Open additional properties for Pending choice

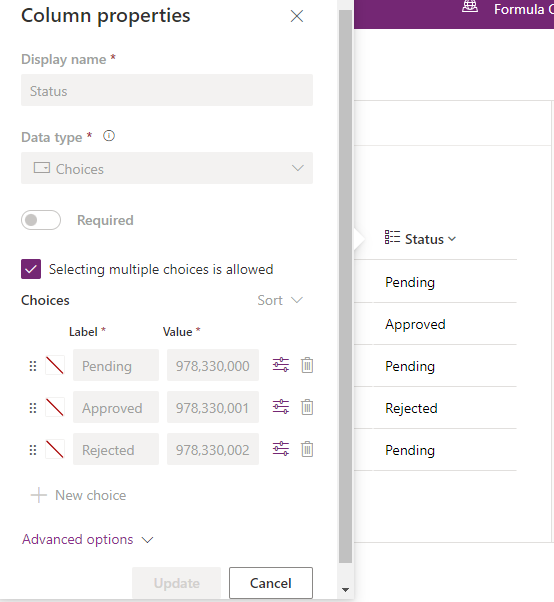click(281, 365)
